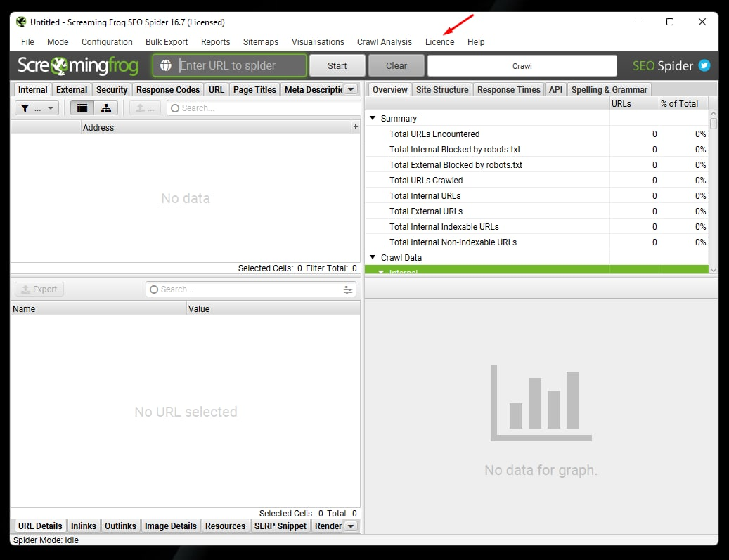
Task: Open the Visualisations menu
Action: pyautogui.click(x=318, y=42)
